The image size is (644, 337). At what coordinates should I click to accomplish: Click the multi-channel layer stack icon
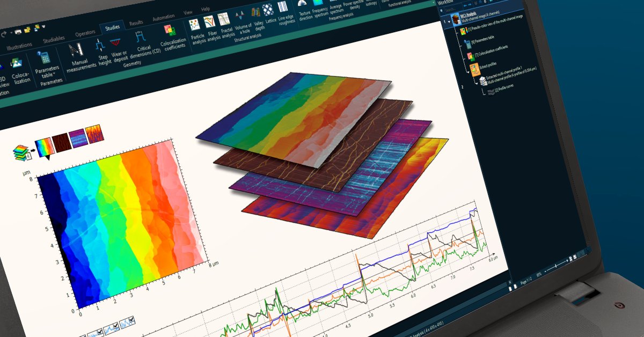point(21,152)
